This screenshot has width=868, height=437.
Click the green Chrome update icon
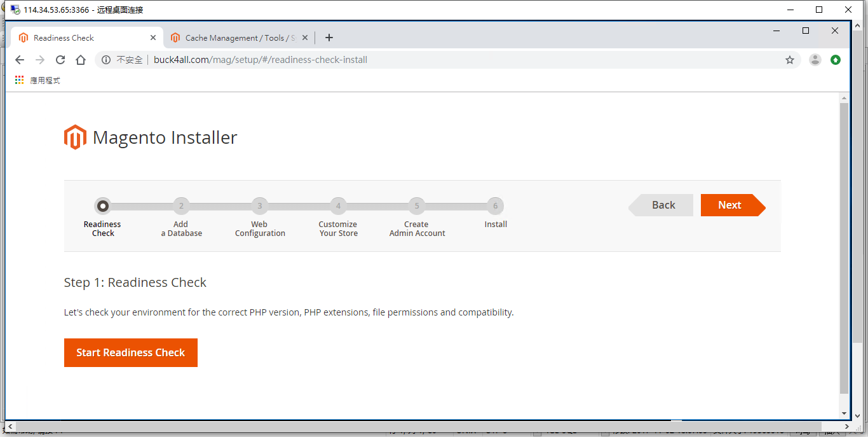coord(836,60)
